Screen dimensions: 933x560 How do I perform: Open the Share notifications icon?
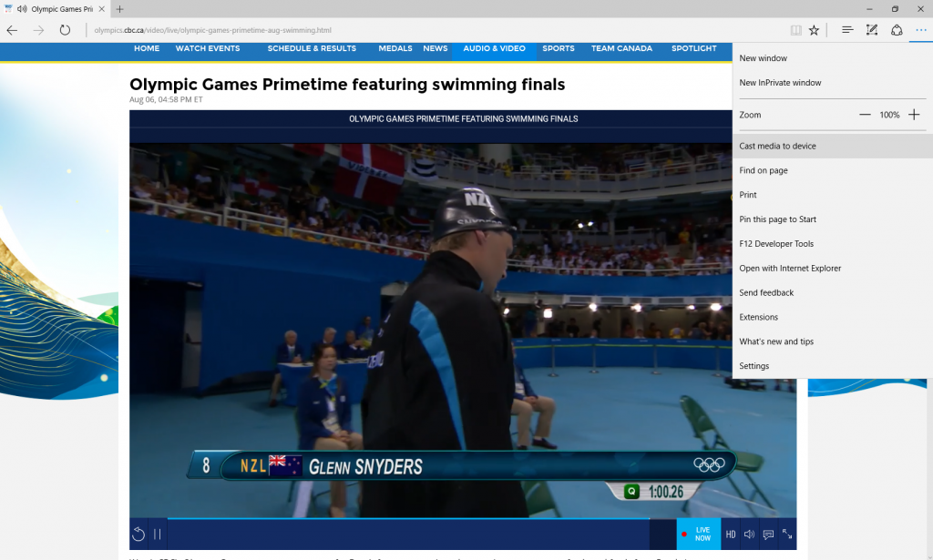tap(897, 30)
